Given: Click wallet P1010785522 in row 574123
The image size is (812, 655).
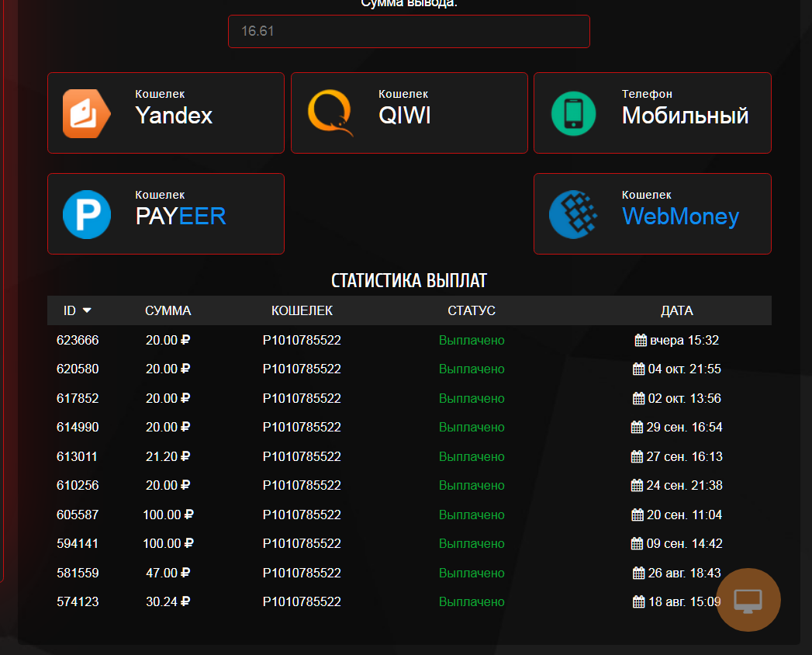Looking at the screenshot, I should pyautogui.click(x=302, y=601).
